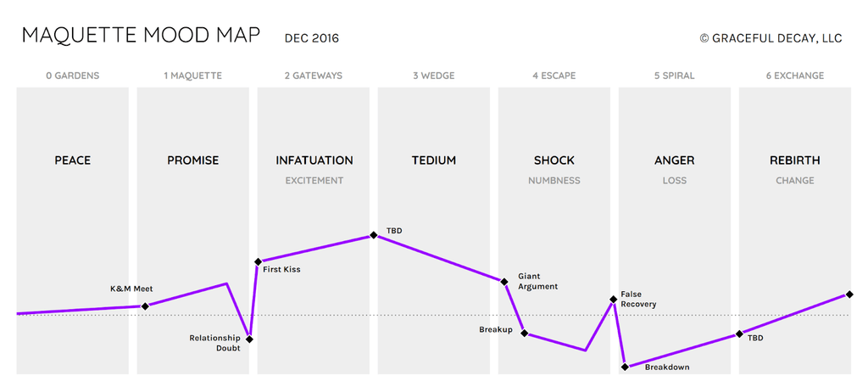Select the INFATUATION mood heading

pos(314,160)
